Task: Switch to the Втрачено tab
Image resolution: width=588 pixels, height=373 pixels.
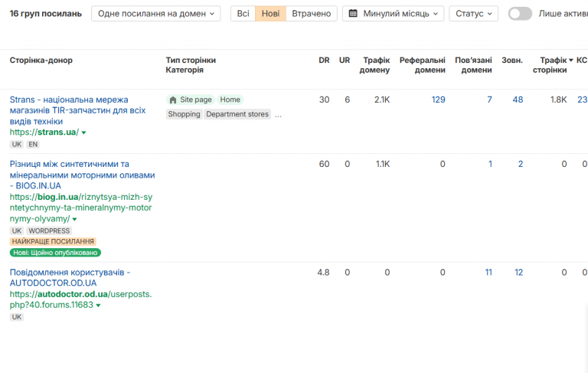Action: pyautogui.click(x=311, y=14)
